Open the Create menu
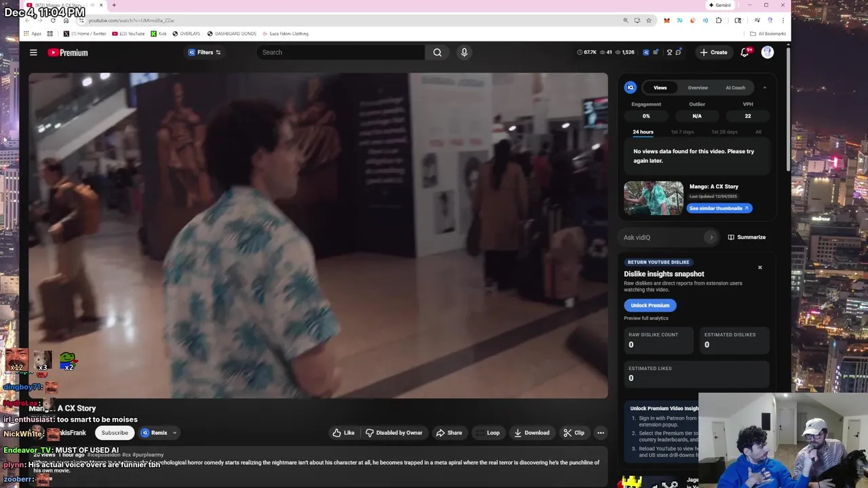Screen dimensions: 868x488 pos(713,52)
